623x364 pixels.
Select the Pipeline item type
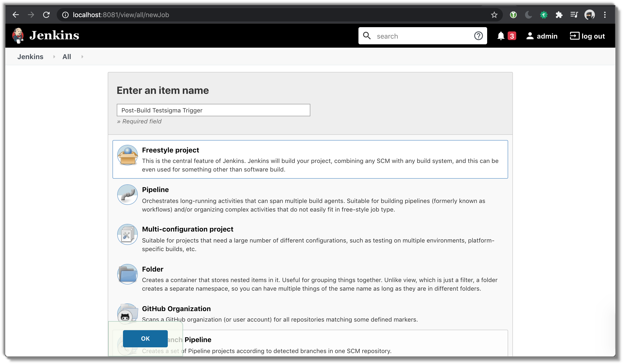pyautogui.click(x=155, y=190)
